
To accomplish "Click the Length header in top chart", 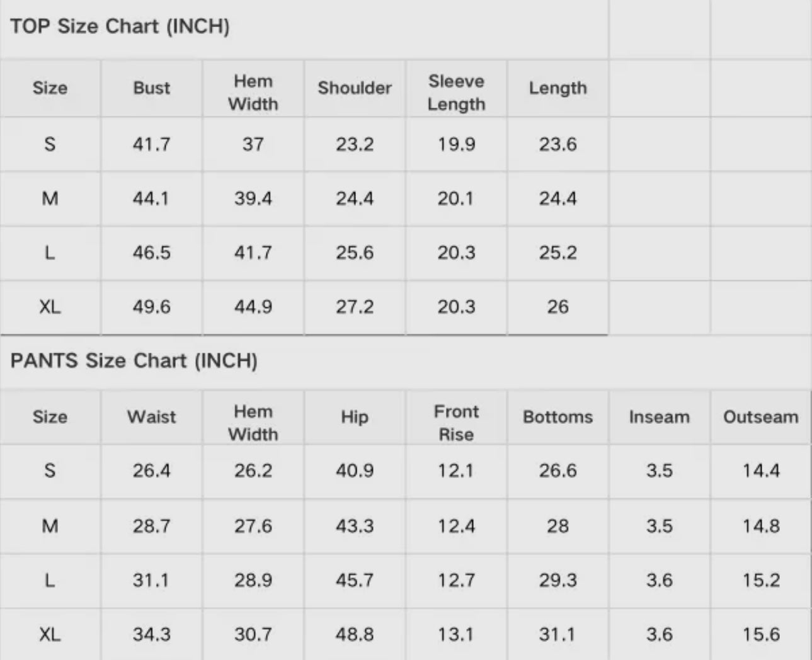I will pos(558,88).
